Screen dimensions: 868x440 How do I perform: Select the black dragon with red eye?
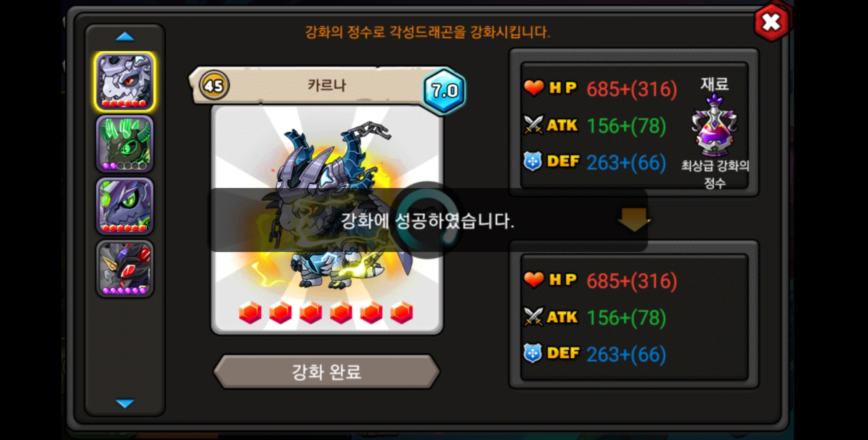(x=125, y=268)
